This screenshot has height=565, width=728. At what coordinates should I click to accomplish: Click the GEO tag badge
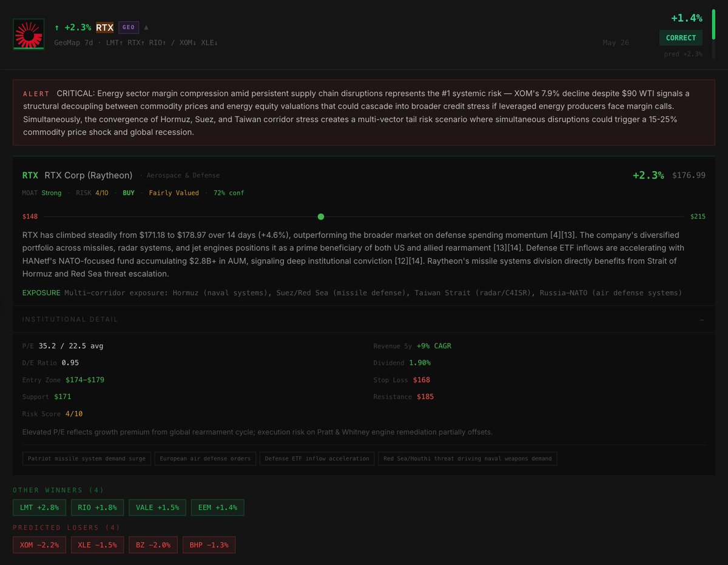(129, 27)
